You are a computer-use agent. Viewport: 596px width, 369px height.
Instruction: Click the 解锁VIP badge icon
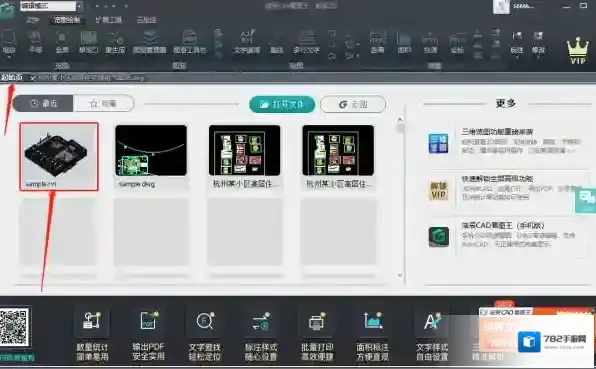pyautogui.click(x=438, y=190)
